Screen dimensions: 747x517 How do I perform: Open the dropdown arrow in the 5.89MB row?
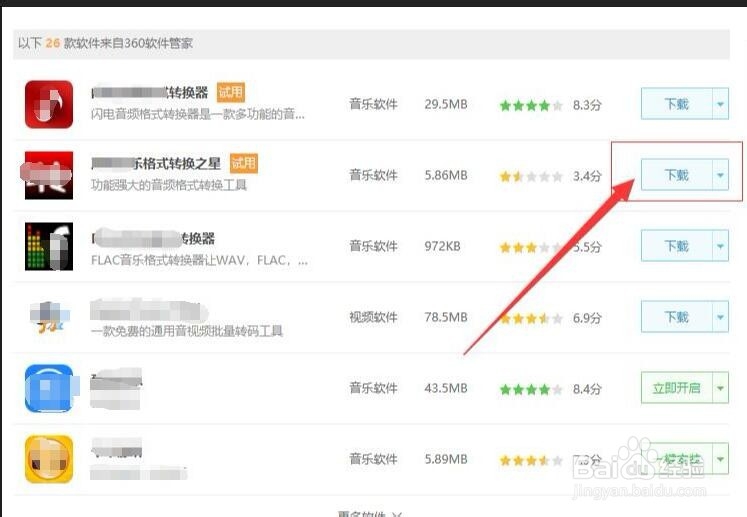tap(720, 459)
